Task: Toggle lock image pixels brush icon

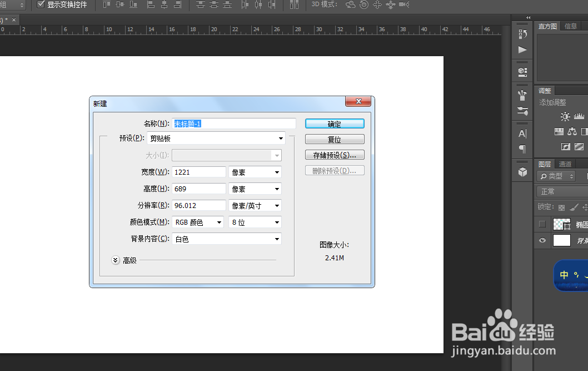Action: pyautogui.click(x=574, y=207)
